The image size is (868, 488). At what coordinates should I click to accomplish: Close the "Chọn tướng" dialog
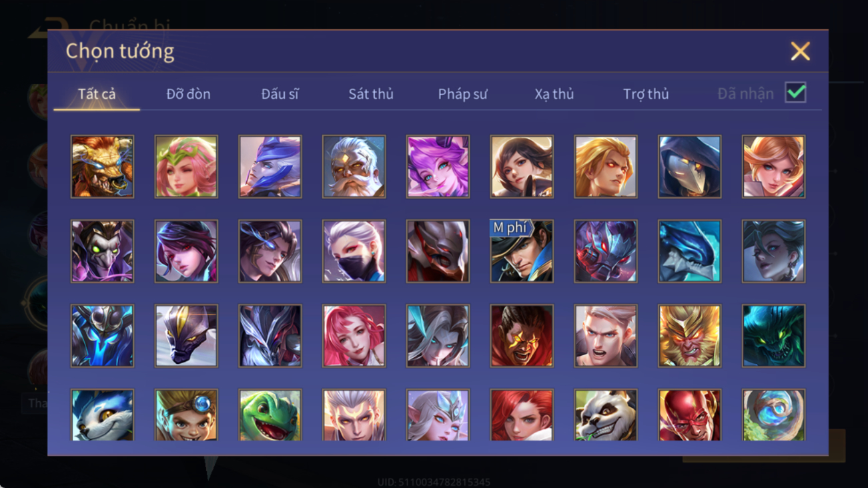[x=800, y=51]
